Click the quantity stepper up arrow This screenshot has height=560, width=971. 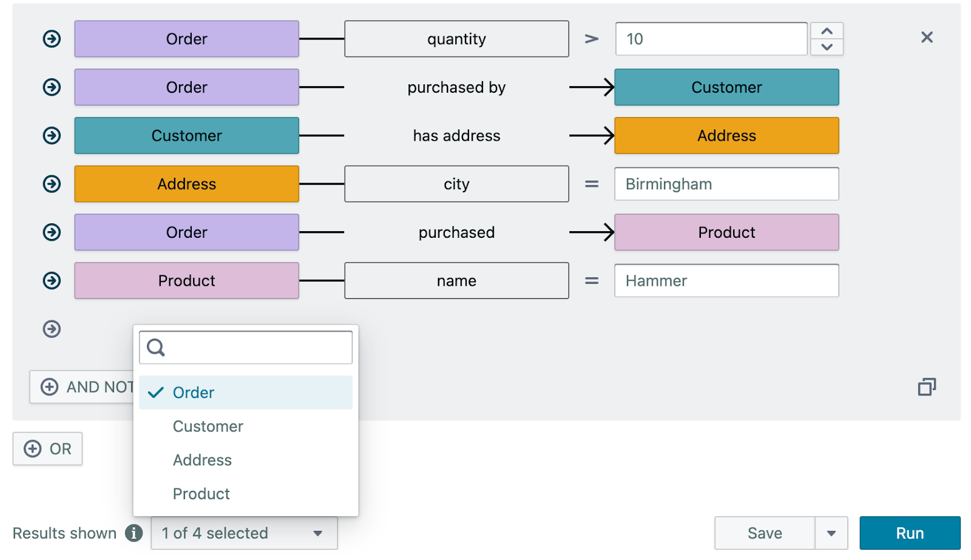tap(827, 29)
